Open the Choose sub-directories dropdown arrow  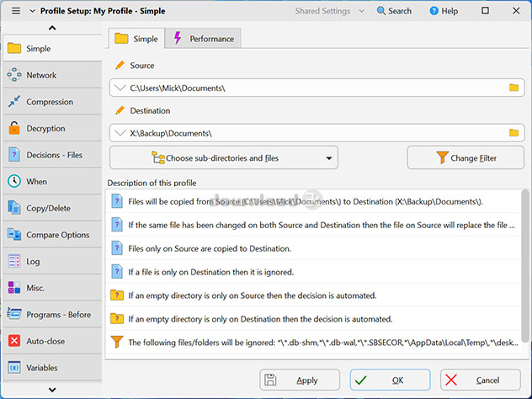[x=329, y=158]
